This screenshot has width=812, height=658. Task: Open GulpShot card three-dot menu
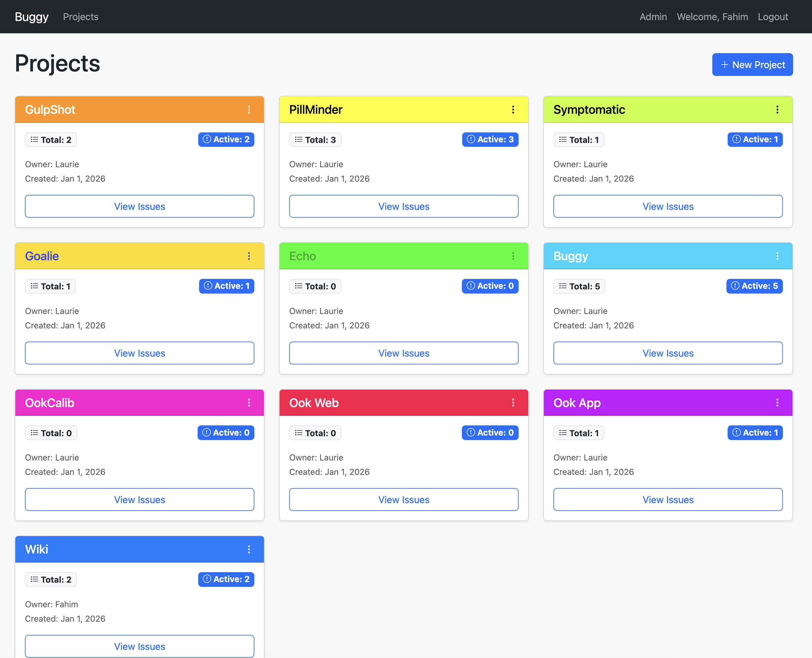249,110
